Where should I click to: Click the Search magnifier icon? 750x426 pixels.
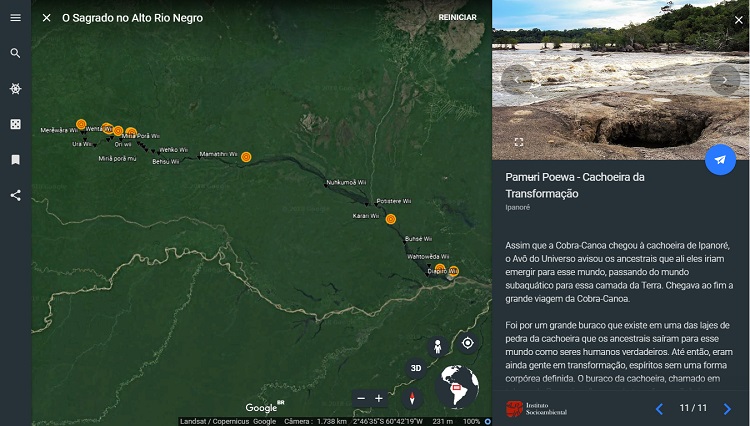(15, 53)
